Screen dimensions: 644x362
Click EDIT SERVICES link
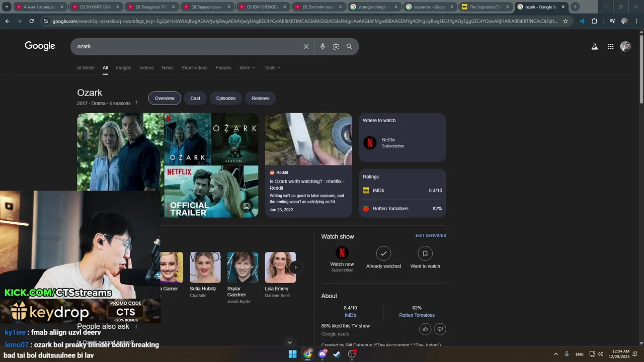coord(431,236)
